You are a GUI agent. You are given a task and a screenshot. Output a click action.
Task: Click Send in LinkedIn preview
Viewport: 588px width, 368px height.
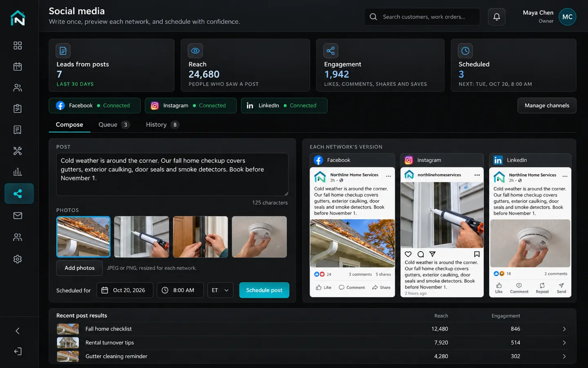(561, 288)
